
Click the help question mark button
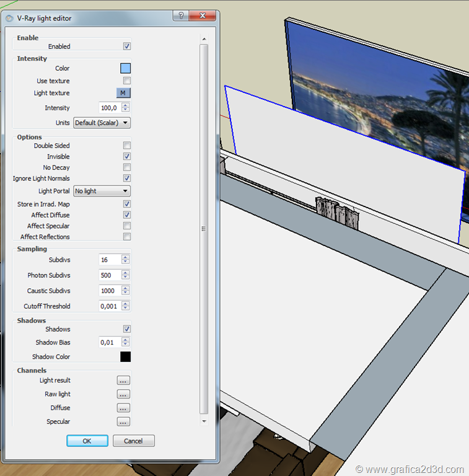[178, 17]
